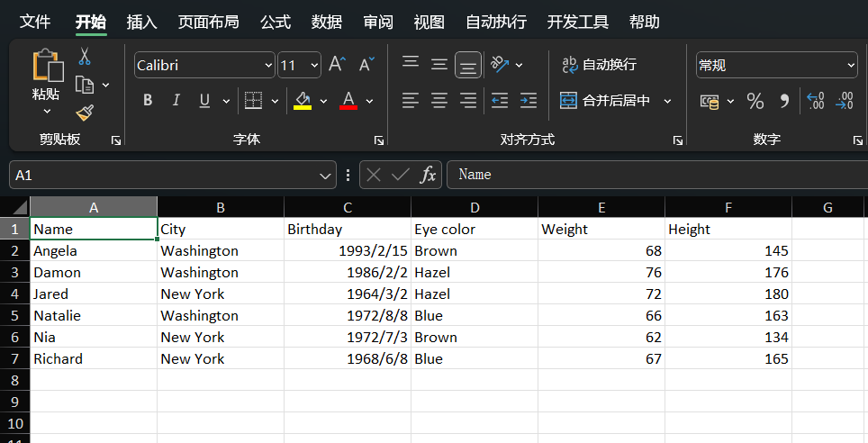
Task: Apply red font color A
Action: [348, 100]
